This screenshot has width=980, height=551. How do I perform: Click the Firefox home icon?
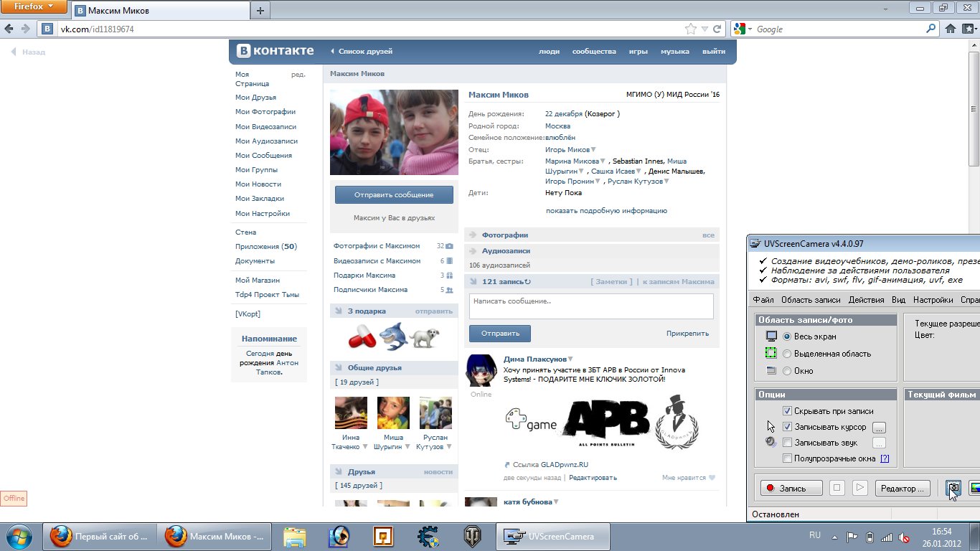point(951,29)
